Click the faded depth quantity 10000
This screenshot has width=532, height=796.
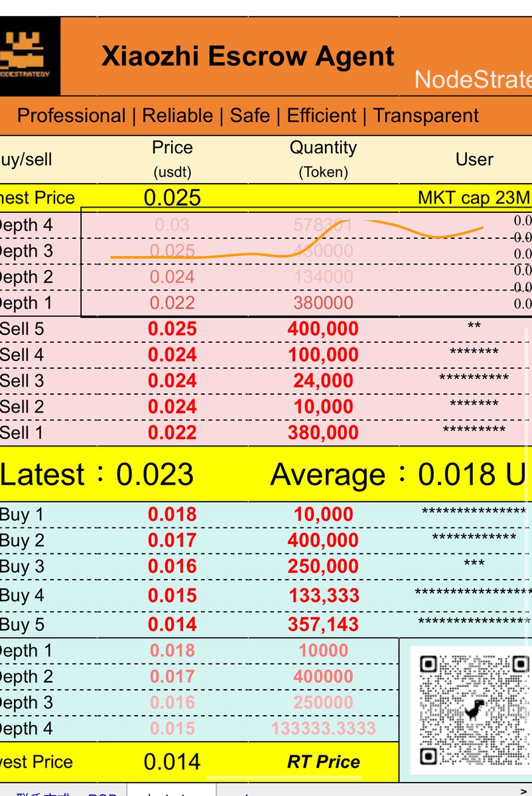pos(323,651)
